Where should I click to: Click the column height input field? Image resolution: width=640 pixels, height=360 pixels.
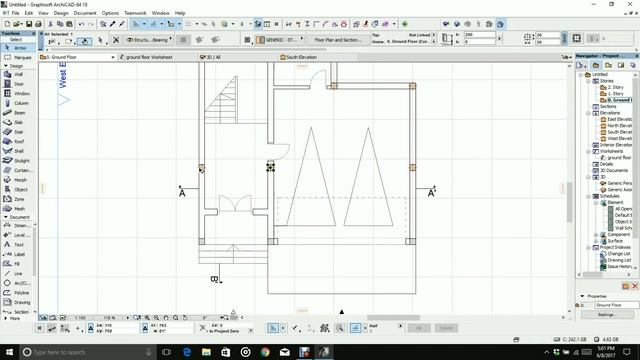(480, 35)
